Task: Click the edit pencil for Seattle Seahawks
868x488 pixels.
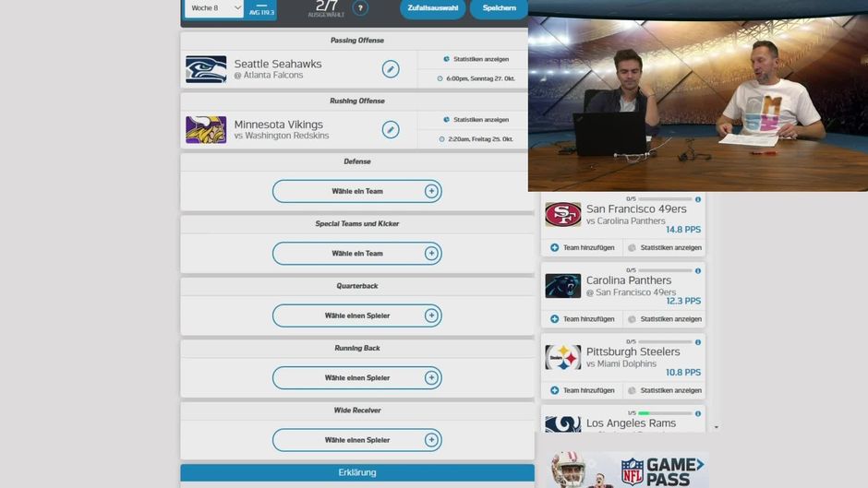Action: coord(391,69)
